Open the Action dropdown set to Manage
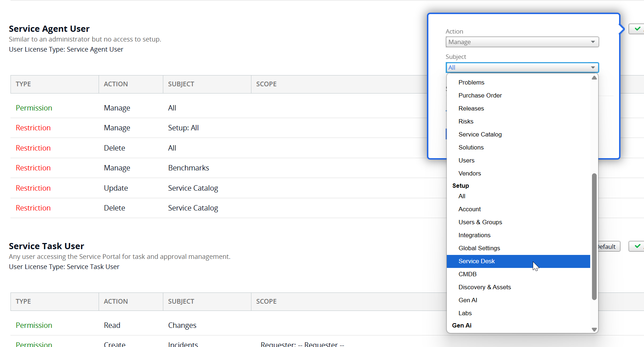 tap(522, 42)
